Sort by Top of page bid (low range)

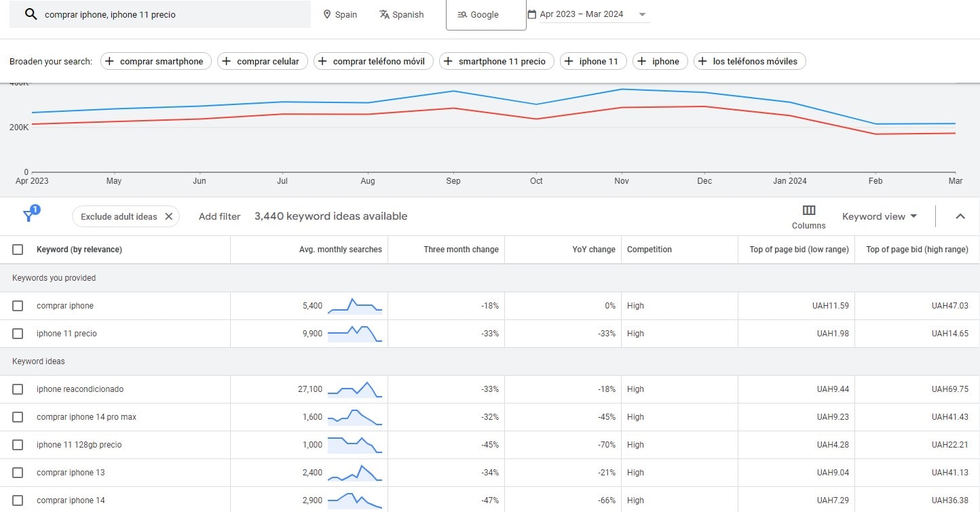pyautogui.click(x=799, y=250)
